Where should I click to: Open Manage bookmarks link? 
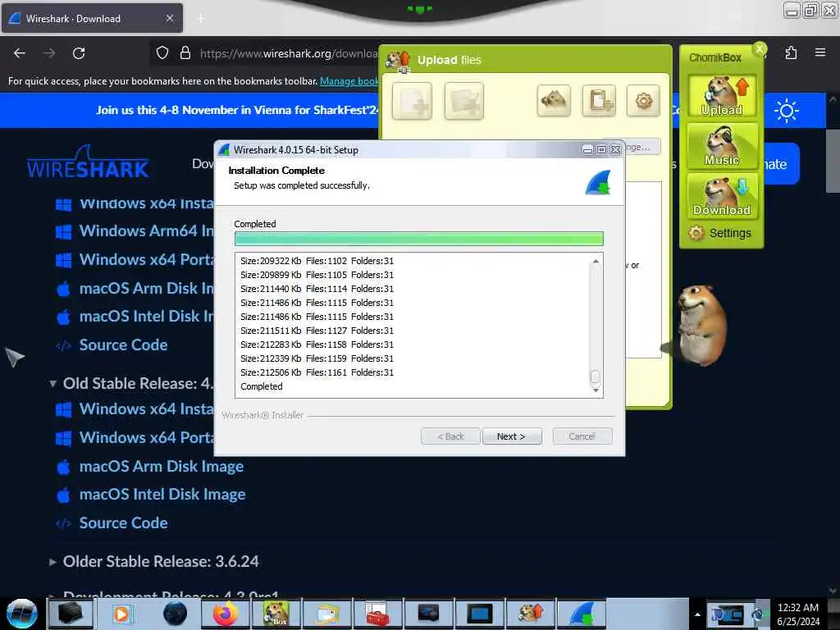tap(349, 81)
